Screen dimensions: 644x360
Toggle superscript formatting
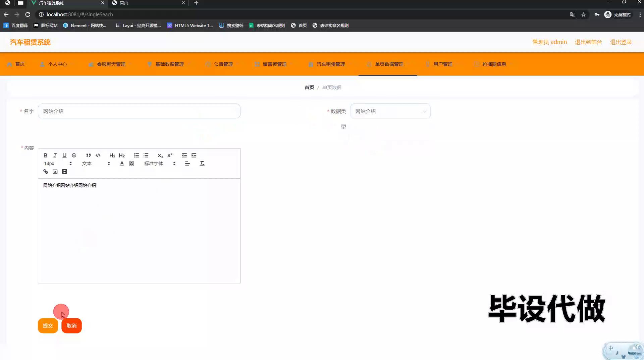[x=170, y=155]
